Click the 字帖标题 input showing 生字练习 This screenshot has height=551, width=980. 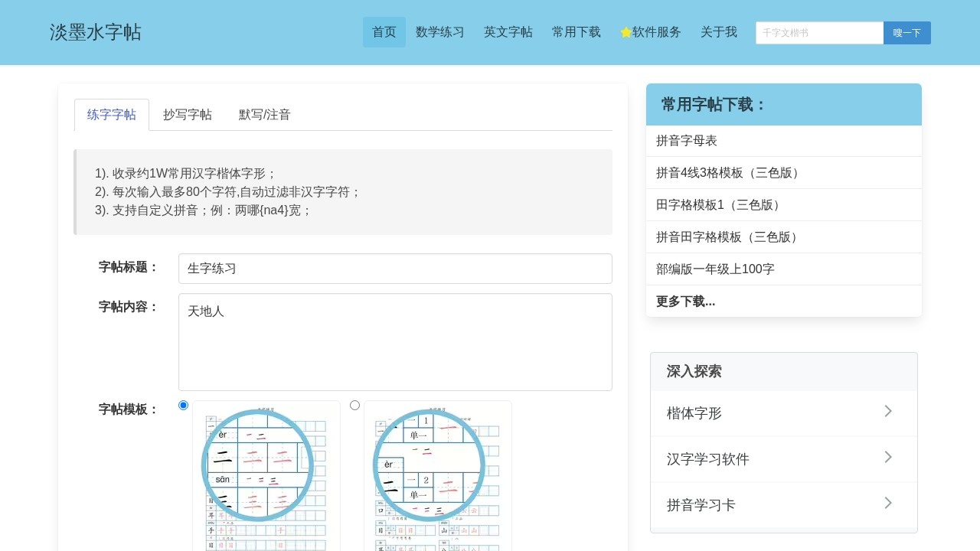click(x=395, y=269)
